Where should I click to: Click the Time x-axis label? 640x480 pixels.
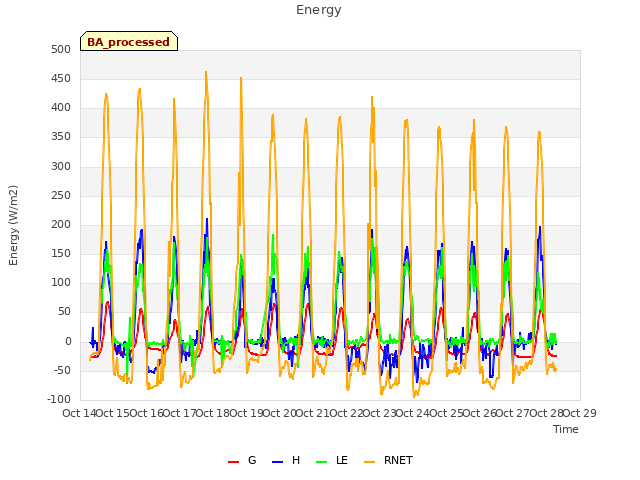566,429
